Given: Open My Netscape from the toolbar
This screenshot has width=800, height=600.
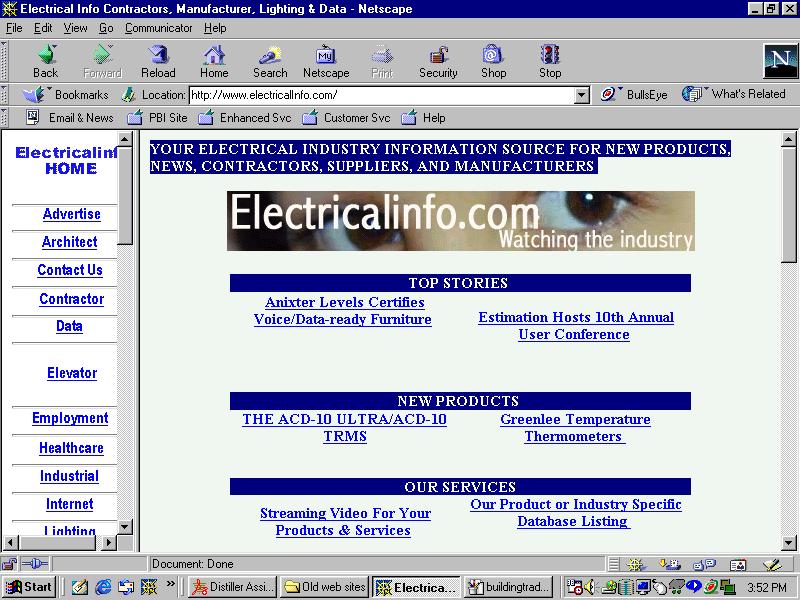Looking at the screenshot, I should click(326, 61).
